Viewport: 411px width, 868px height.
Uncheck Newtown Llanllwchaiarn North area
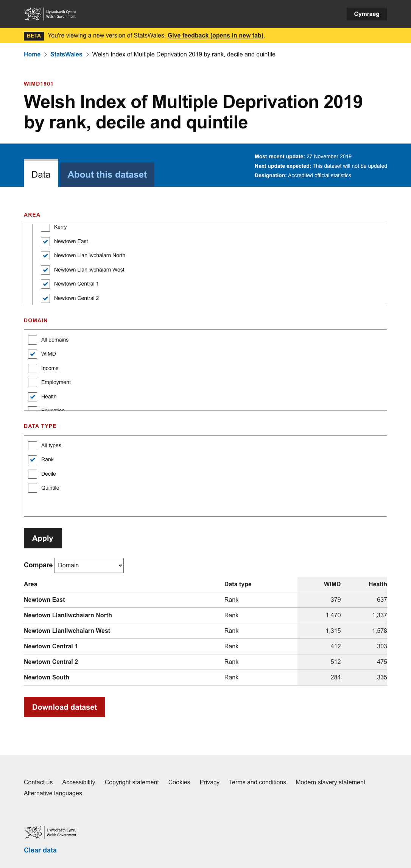click(45, 256)
